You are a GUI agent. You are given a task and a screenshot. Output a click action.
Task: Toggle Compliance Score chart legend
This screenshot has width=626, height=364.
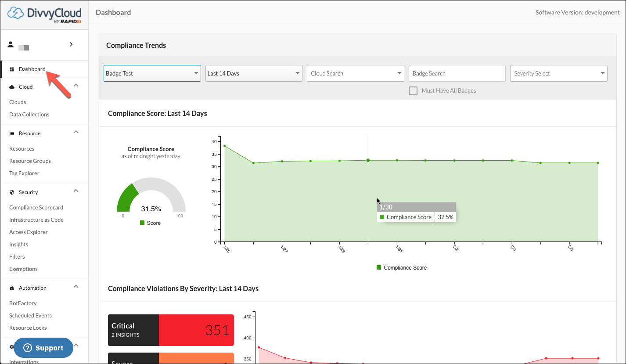pos(401,267)
